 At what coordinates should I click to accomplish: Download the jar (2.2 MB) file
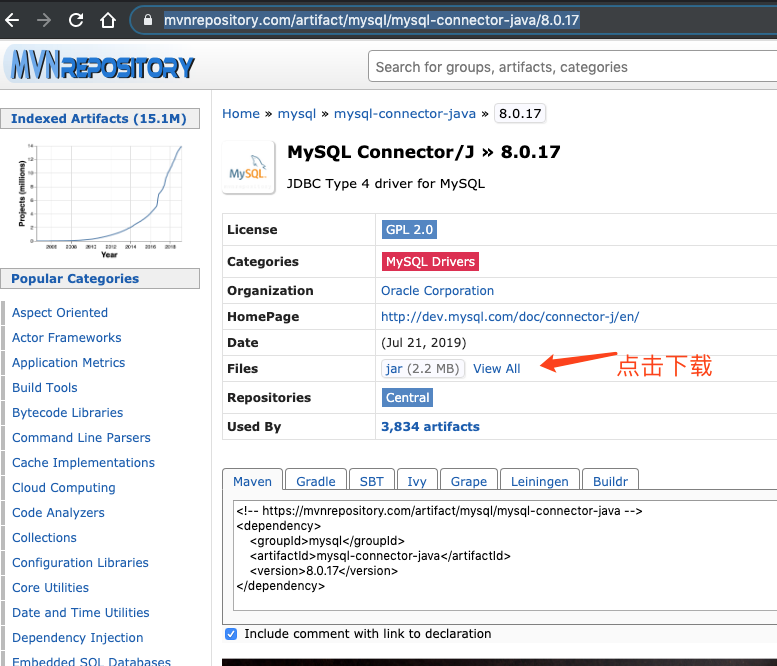(x=423, y=369)
